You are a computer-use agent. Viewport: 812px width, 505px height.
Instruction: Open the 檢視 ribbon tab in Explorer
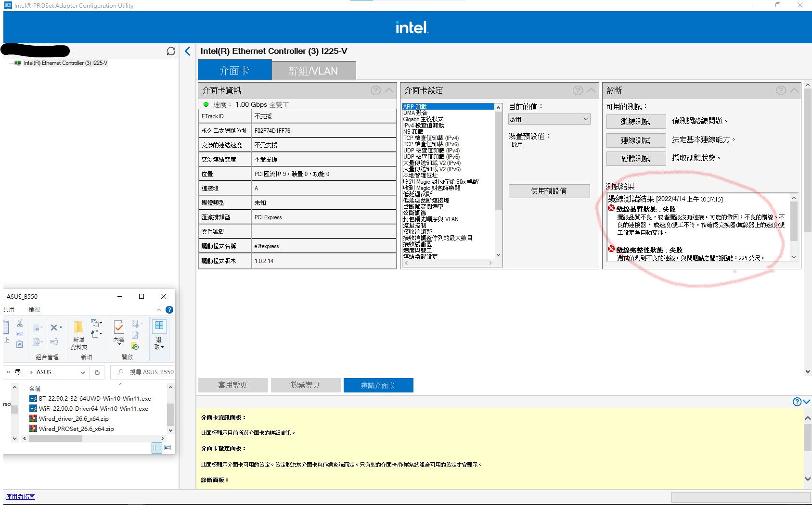[x=34, y=310]
